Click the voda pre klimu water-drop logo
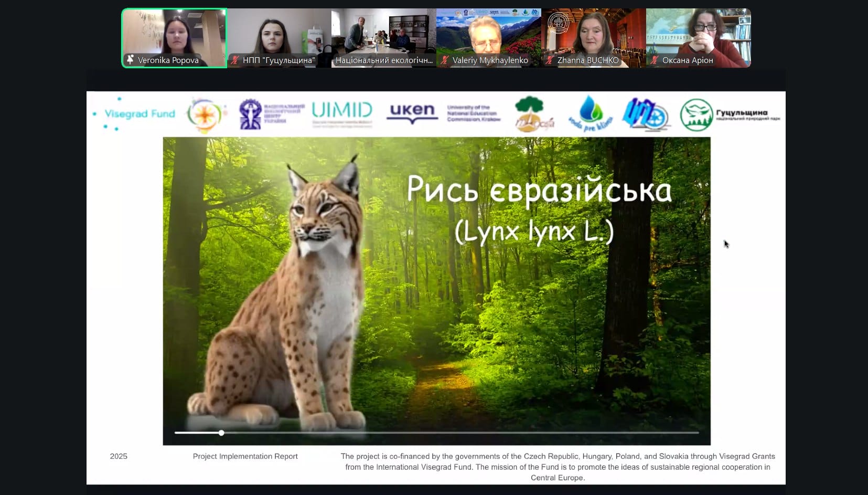The height and width of the screenshot is (495, 868). 590,114
